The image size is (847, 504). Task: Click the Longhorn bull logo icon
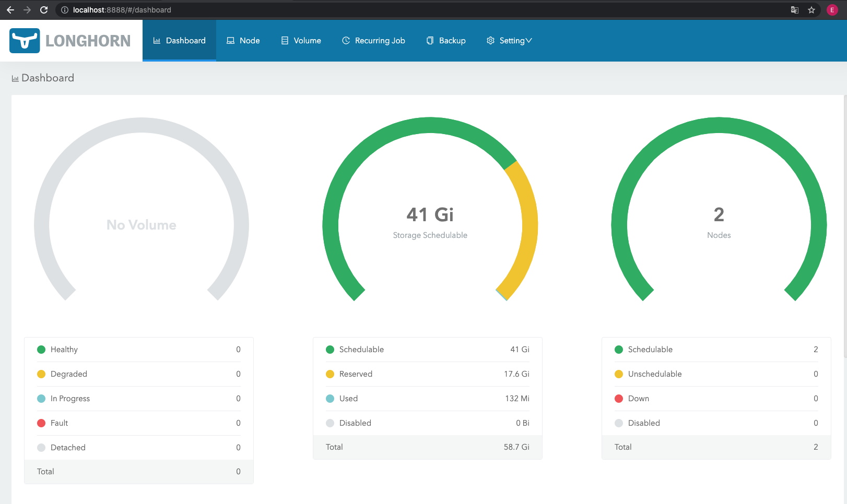(25, 41)
